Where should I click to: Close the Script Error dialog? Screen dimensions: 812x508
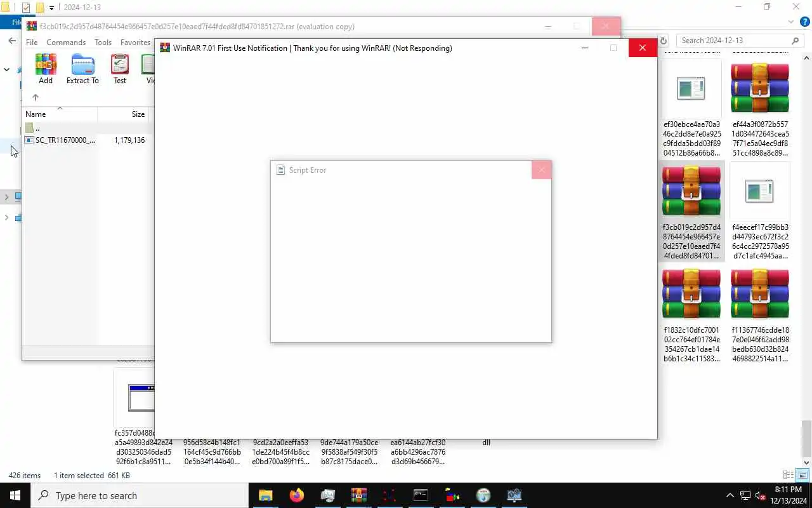[x=541, y=170]
